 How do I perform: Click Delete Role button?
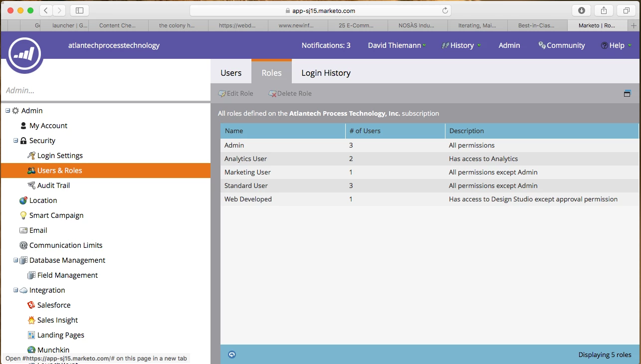(290, 93)
